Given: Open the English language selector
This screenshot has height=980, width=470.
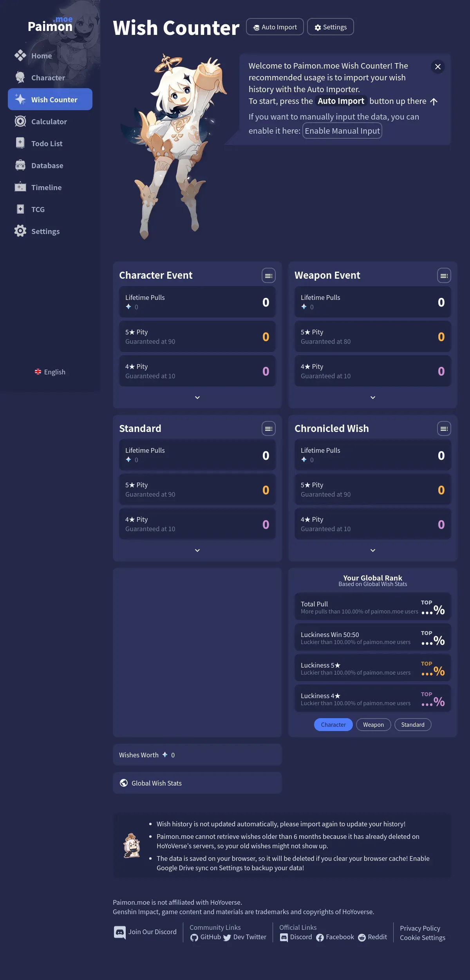Looking at the screenshot, I should (50, 372).
